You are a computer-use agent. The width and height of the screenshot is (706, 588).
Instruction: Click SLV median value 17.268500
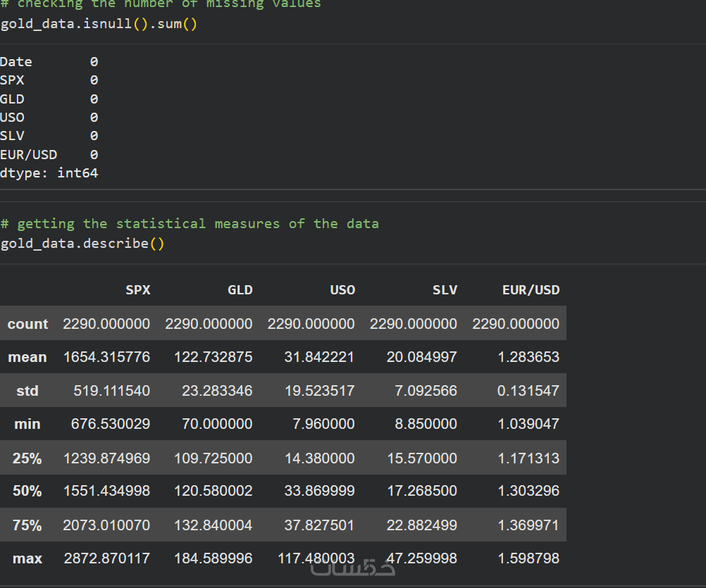point(422,490)
